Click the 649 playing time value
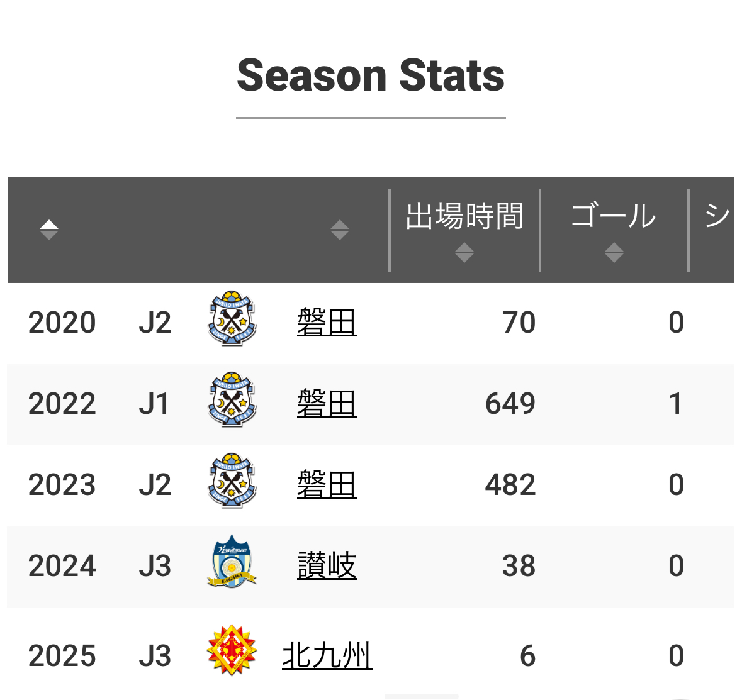 click(x=510, y=404)
